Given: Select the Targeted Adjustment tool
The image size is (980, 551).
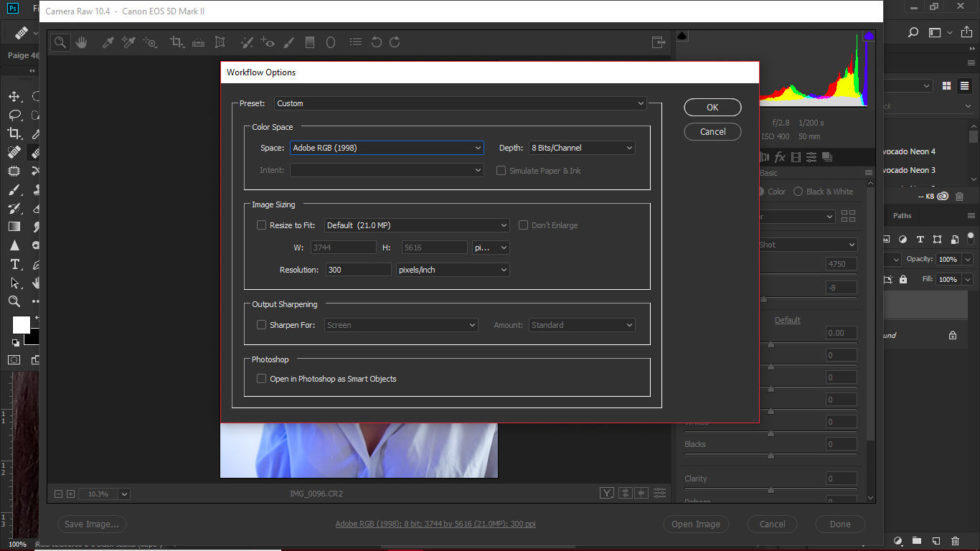Looking at the screenshot, I should pyautogui.click(x=150, y=42).
